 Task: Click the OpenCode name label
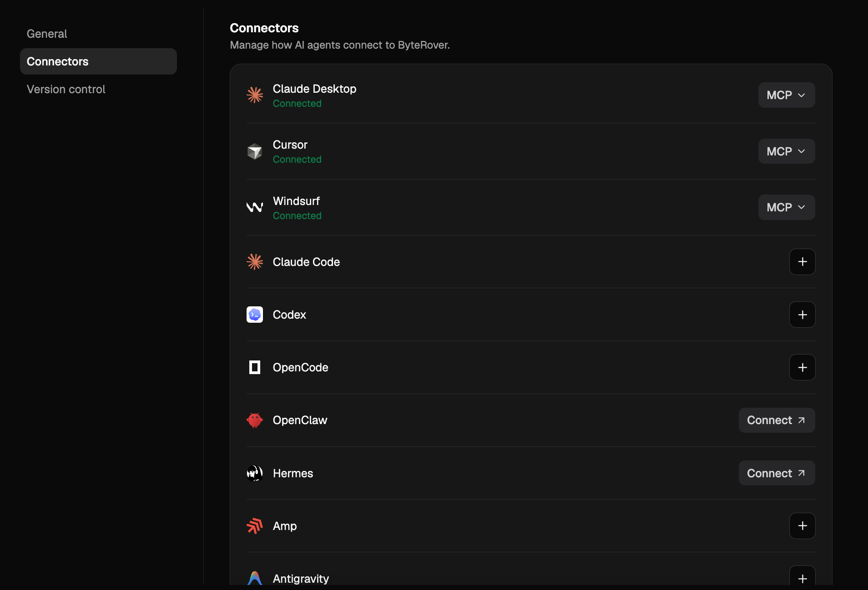coord(300,367)
